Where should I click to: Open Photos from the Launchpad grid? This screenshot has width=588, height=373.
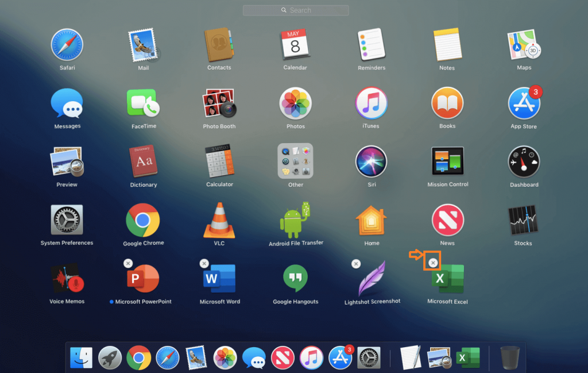(x=296, y=103)
